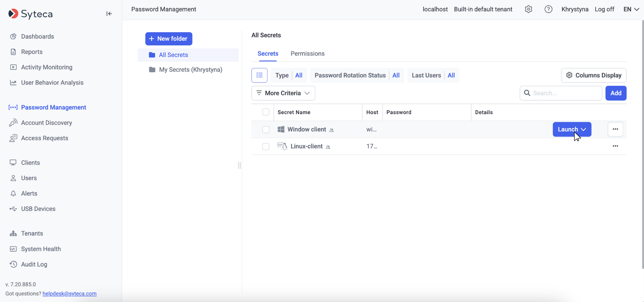Check the Linux-client row checkbox
Screen dimensions: 644x302
[266, 146]
